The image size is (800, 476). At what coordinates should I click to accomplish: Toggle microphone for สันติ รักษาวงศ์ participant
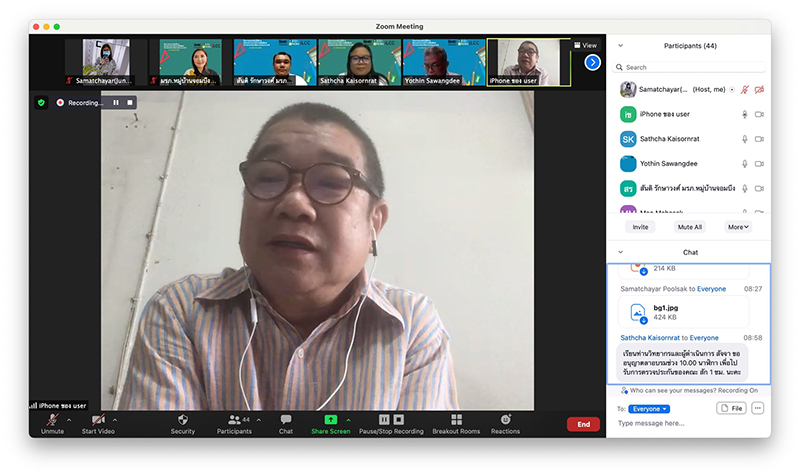(x=744, y=188)
